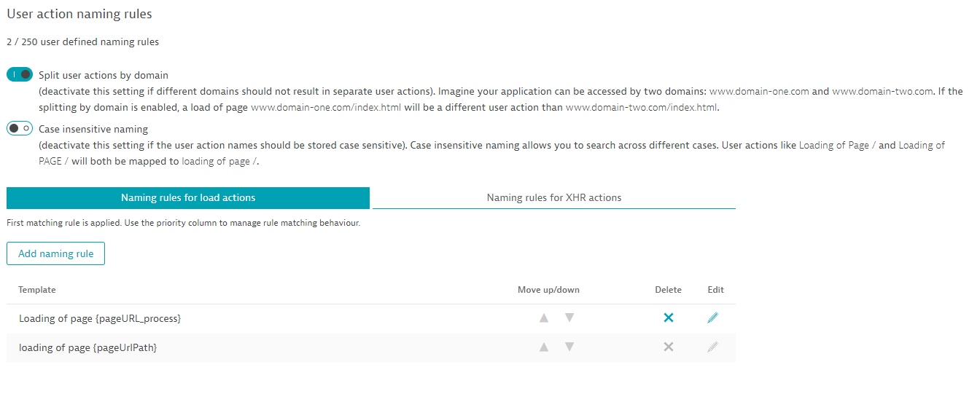Image resolution: width=980 pixels, height=394 pixels.
Task: Toggle the Case insensitive naming switch
Action: tap(20, 129)
